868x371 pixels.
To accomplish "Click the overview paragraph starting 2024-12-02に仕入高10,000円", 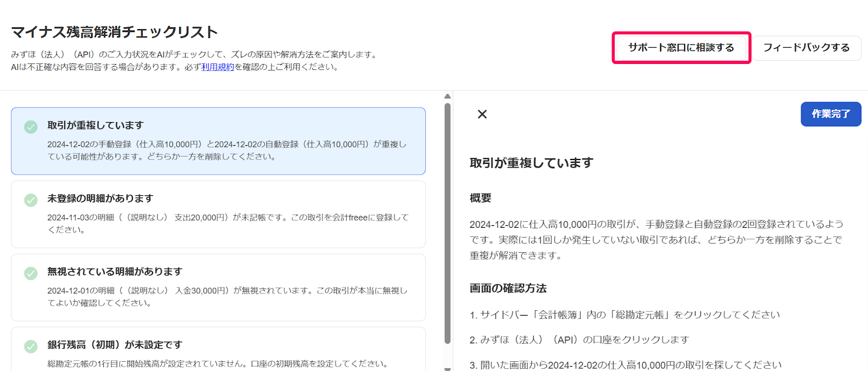I will [656, 240].
